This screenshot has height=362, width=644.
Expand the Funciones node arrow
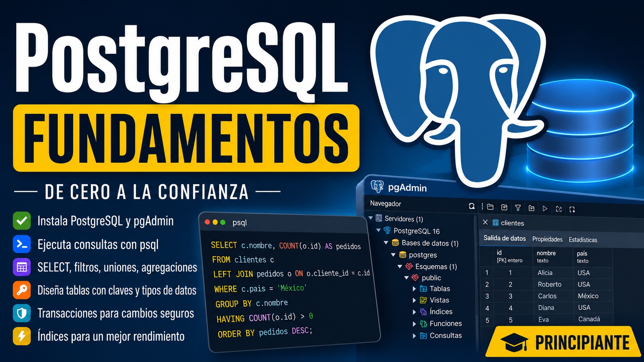pos(414,324)
